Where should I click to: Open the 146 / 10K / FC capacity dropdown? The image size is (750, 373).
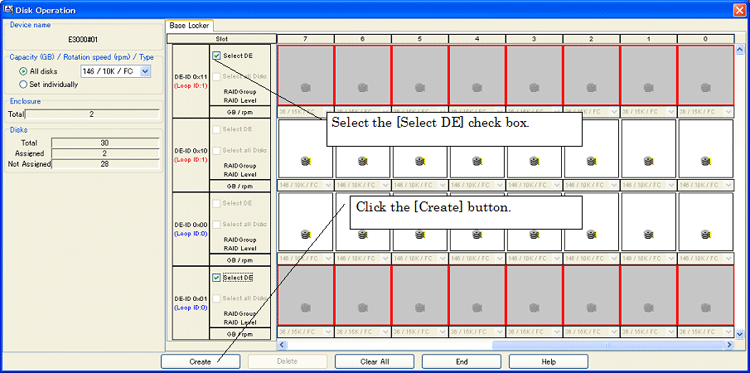[116, 71]
